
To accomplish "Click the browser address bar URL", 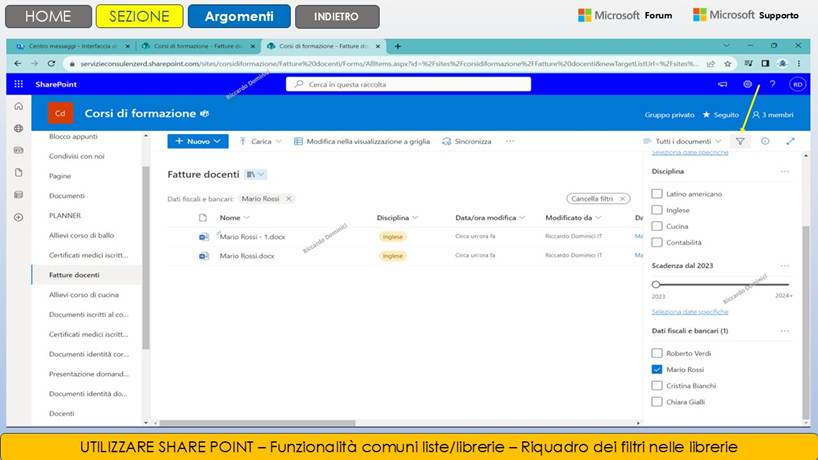I will point(389,64).
